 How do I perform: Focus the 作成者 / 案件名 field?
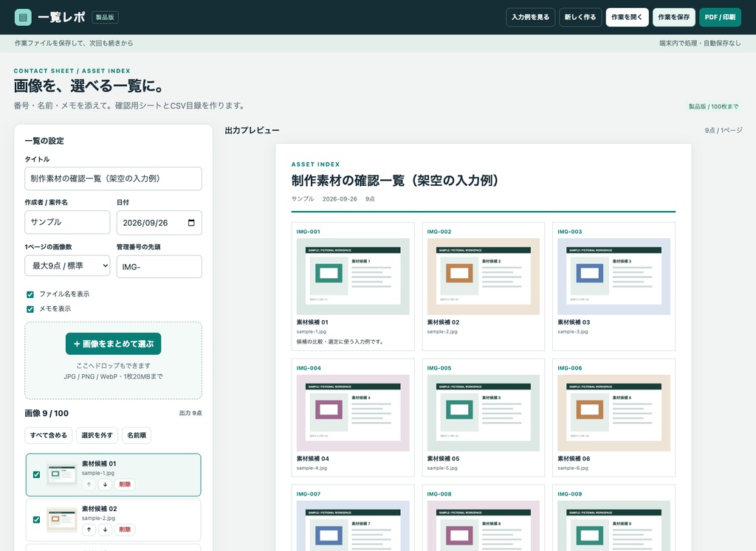click(x=67, y=222)
